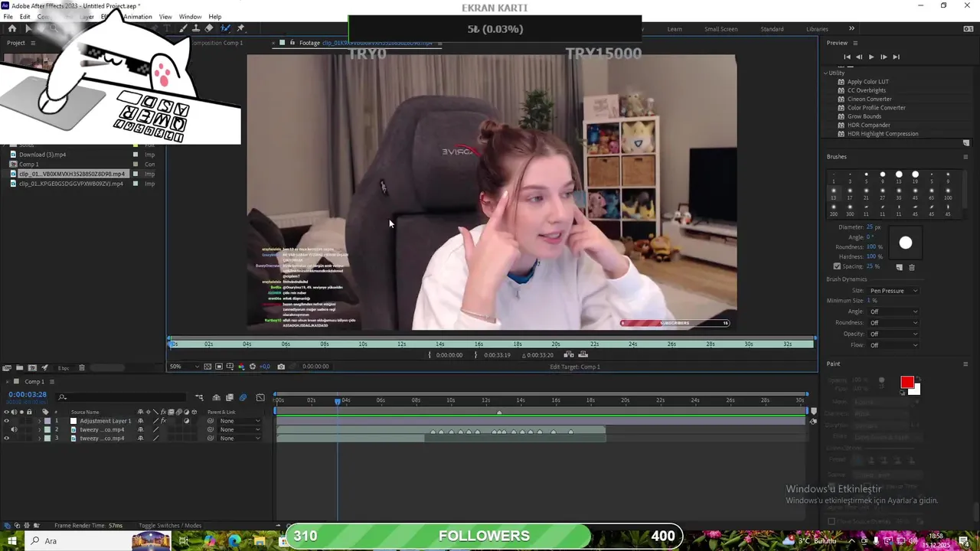The height and width of the screenshot is (551, 980).
Task: Mute audio of layer 2
Action: [14, 429]
